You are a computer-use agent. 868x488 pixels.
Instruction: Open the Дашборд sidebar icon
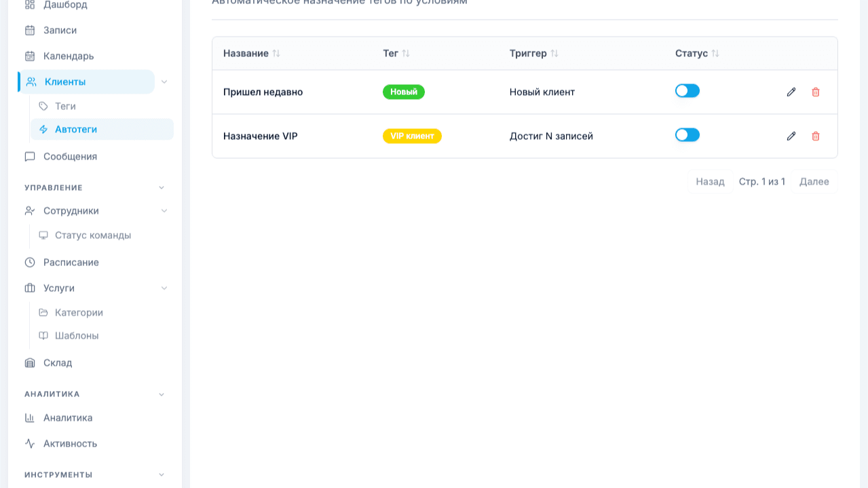29,5
